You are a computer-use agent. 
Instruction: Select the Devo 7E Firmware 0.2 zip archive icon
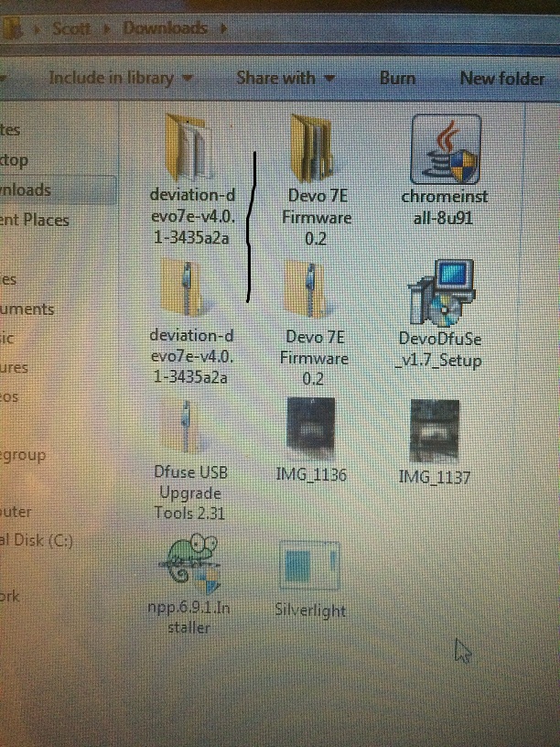pyautogui.click(x=306, y=289)
